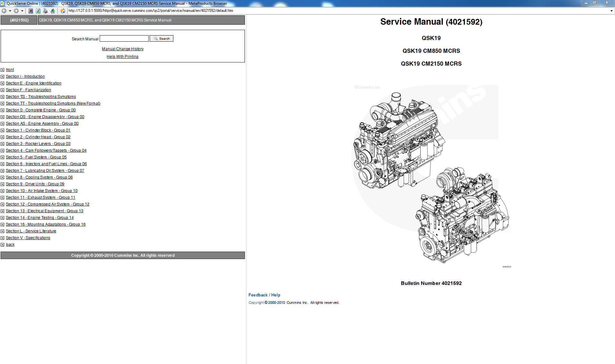Open the back button history dropdown

(x=10, y=11)
